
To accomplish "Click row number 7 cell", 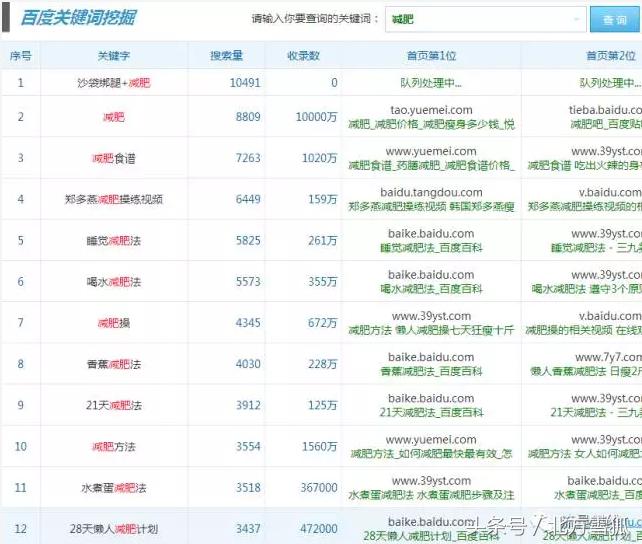I will click(x=20, y=323).
